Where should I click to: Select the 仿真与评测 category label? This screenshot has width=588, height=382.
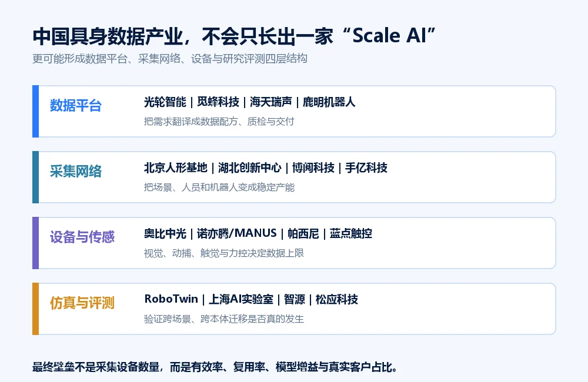pos(82,303)
